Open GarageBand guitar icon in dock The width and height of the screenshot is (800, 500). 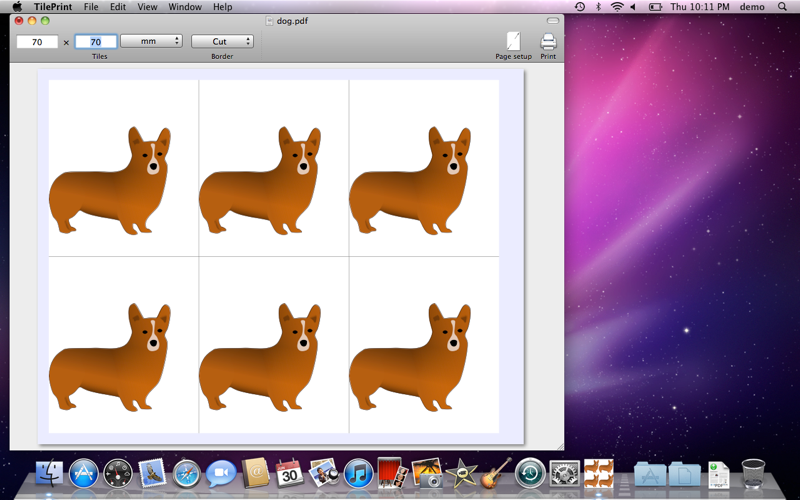pos(495,473)
